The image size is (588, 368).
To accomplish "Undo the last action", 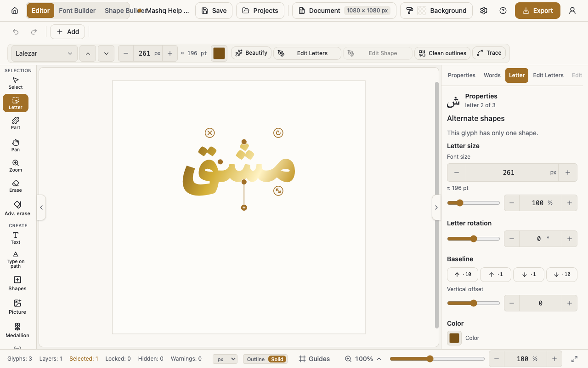I will 16,32.
